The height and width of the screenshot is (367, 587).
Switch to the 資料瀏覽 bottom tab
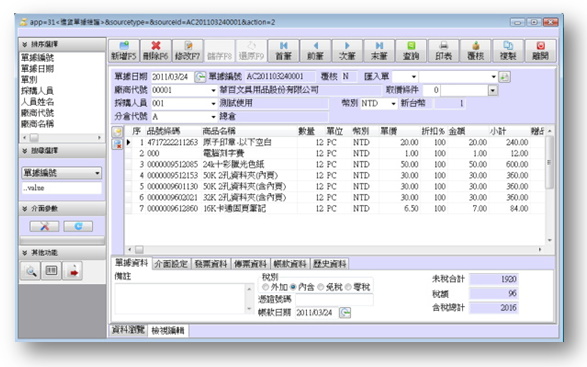[128, 330]
